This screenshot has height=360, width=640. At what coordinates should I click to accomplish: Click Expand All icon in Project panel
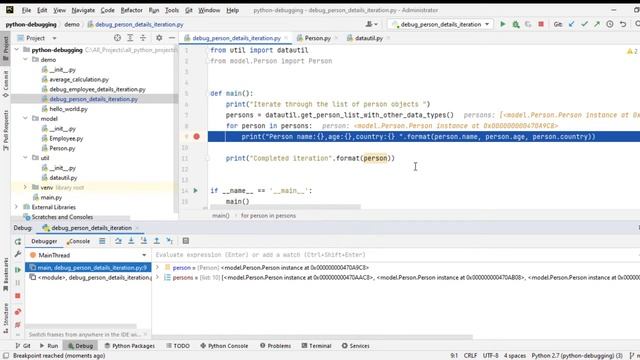[130, 38]
